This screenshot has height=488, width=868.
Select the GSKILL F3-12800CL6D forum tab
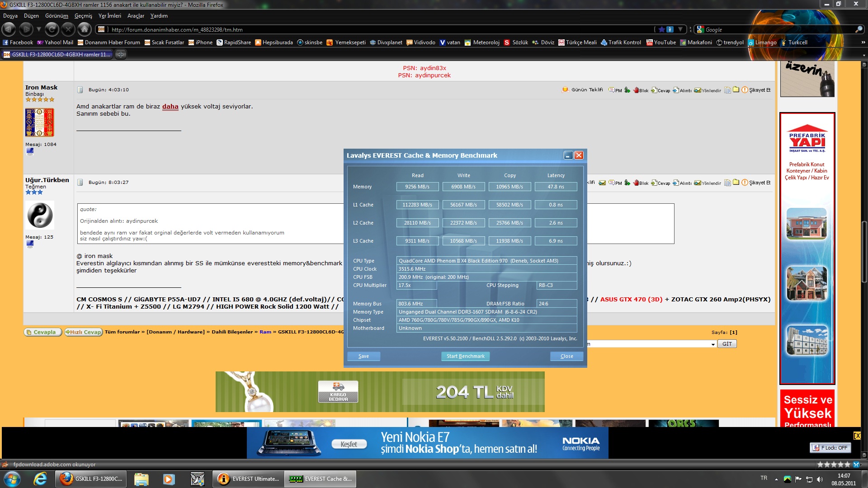click(57, 55)
